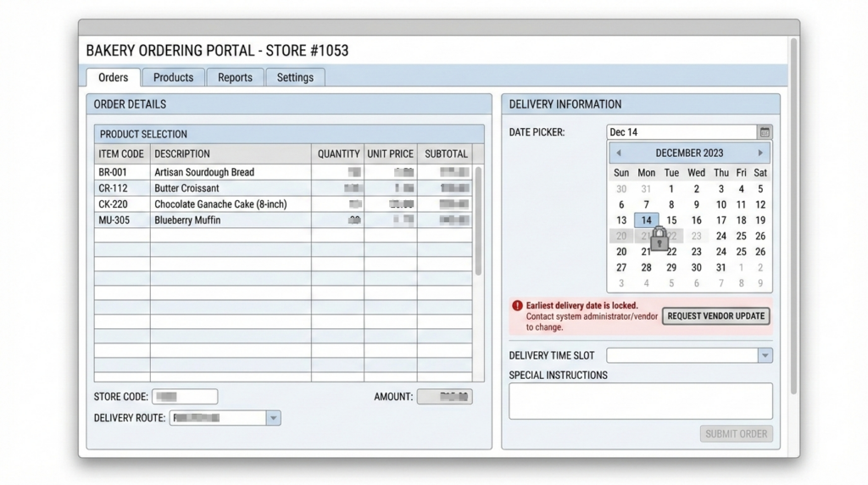The width and height of the screenshot is (868, 485).
Task: Click Request Vendor Update button
Action: pos(715,316)
